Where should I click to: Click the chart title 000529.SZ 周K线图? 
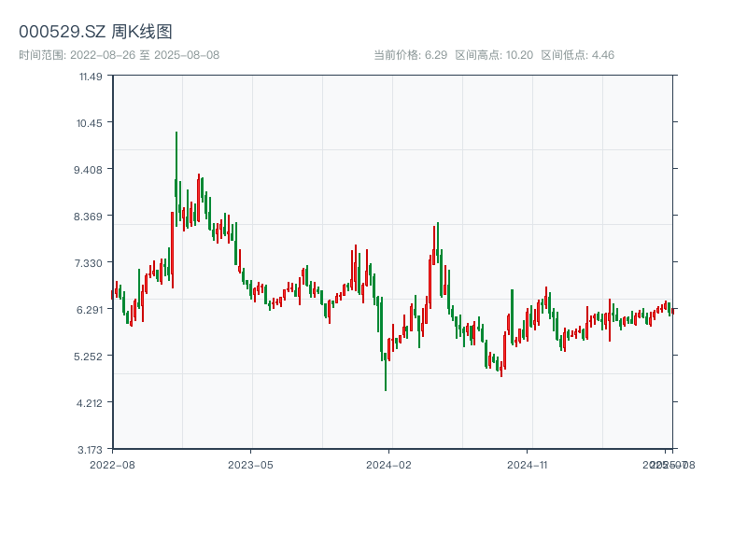95,33
